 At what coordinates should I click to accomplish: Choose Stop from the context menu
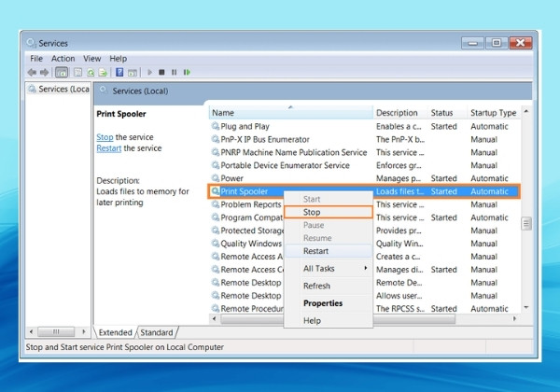point(329,212)
